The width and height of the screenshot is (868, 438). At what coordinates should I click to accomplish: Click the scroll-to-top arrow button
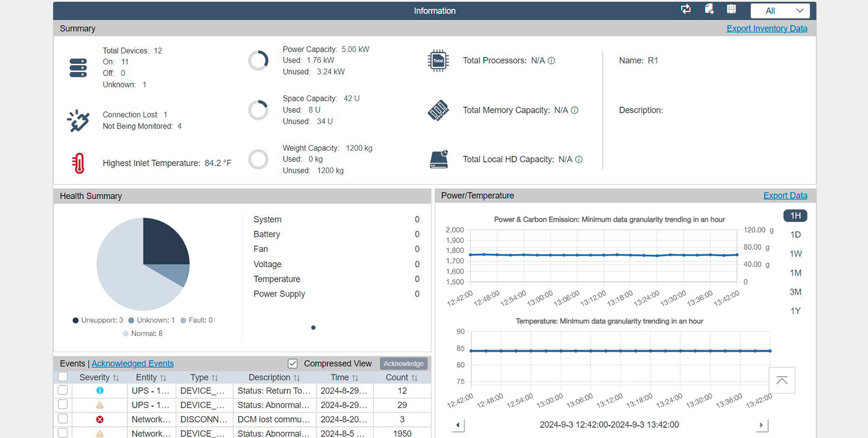coord(782,380)
